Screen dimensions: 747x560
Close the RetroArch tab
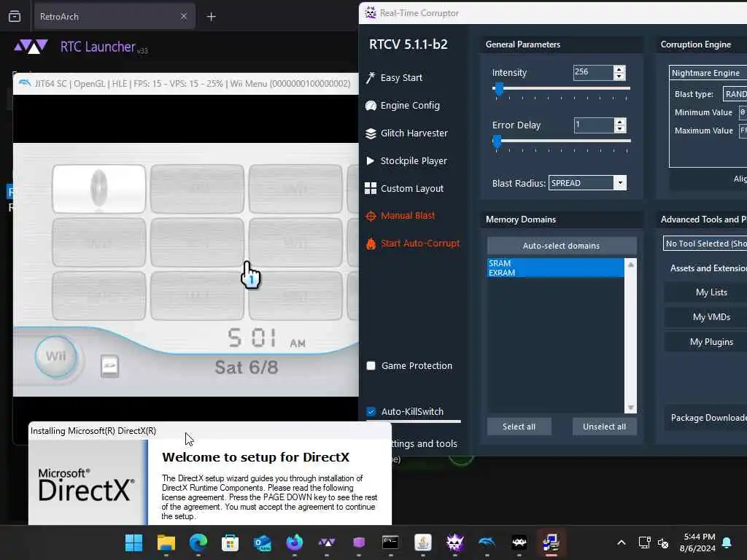(184, 17)
